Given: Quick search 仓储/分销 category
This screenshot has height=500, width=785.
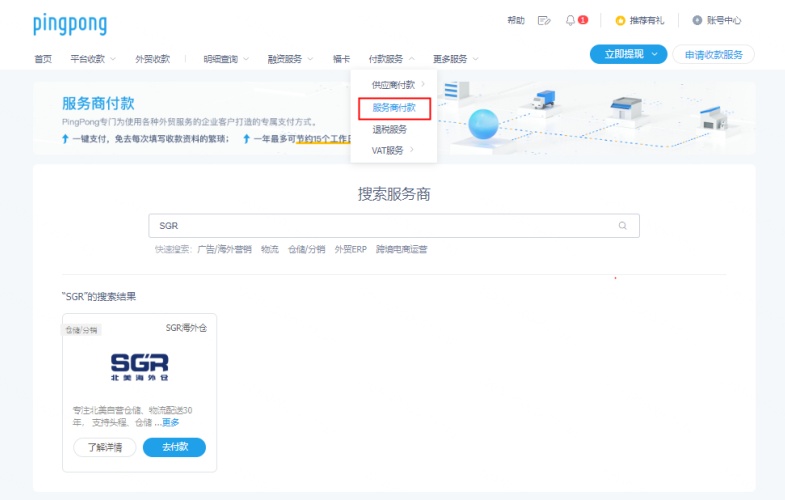Looking at the screenshot, I should tap(306, 249).
